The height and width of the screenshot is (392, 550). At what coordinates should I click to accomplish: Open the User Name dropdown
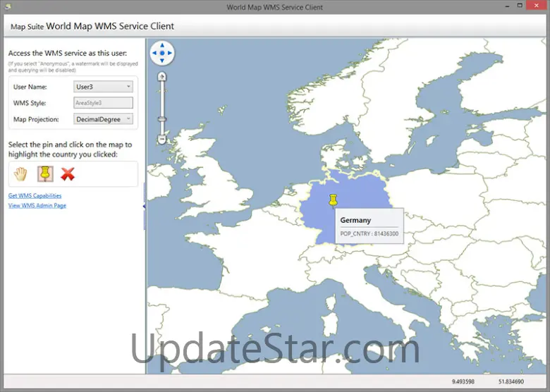pyautogui.click(x=103, y=87)
